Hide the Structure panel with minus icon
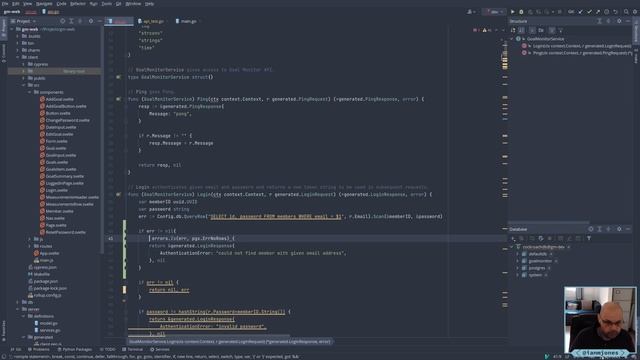This screenshot has width=640, height=360. (628, 21)
